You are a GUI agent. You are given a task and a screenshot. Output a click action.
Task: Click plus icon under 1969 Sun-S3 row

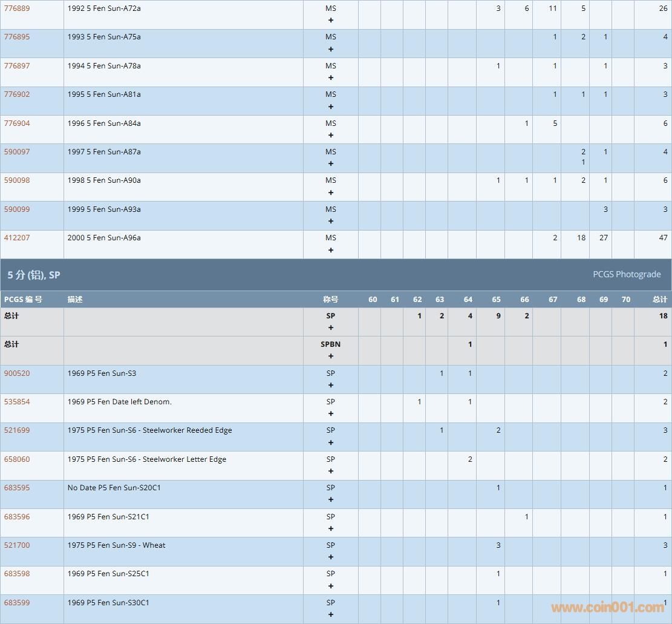(x=331, y=385)
